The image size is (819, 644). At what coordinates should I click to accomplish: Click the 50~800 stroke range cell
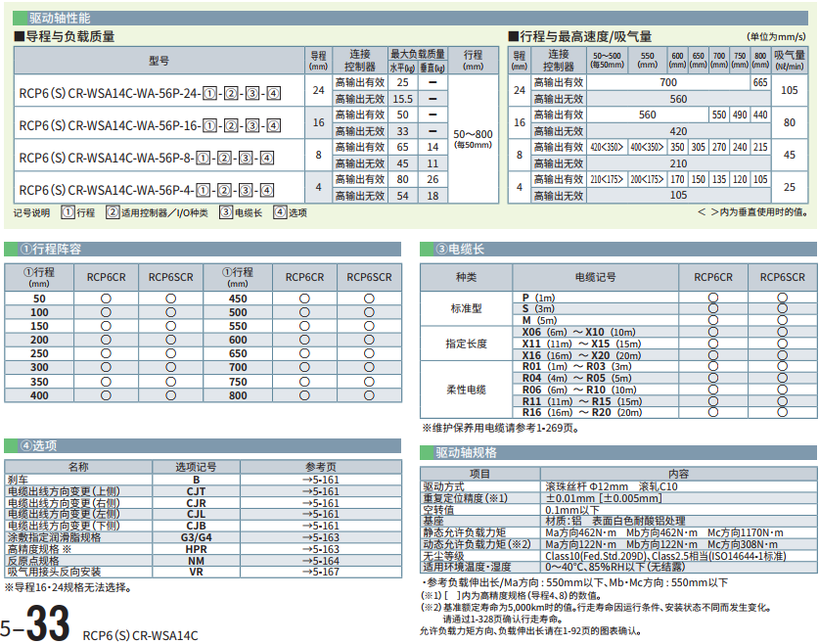(x=474, y=138)
